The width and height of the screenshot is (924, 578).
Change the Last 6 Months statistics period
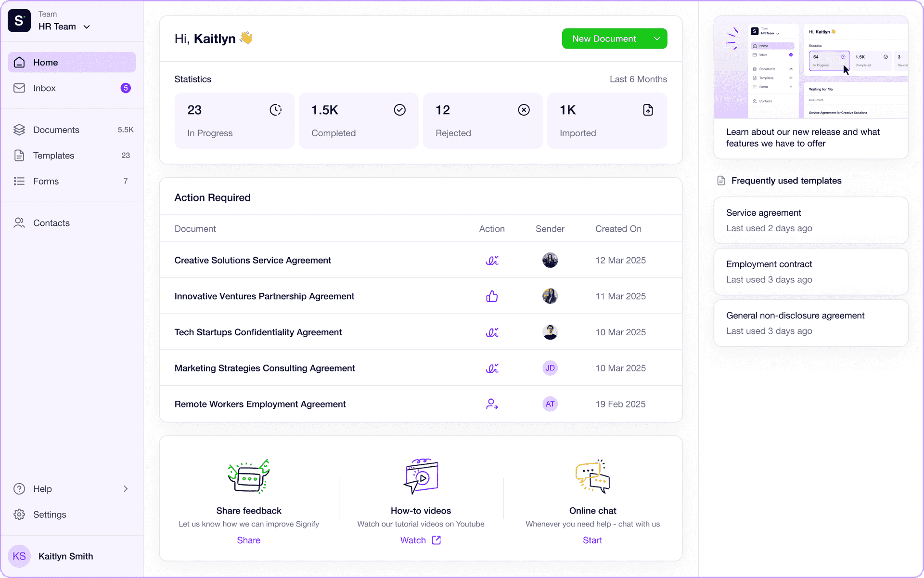pos(638,79)
